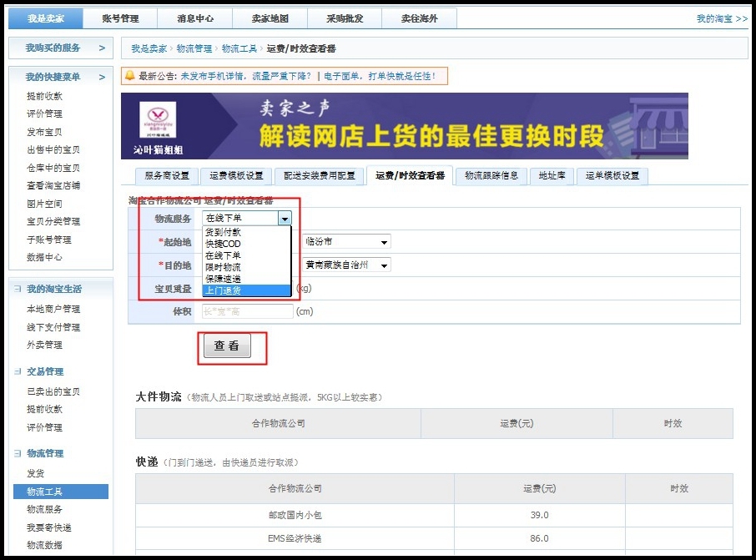Collapse the 物流管理 section icon

coord(18,453)
